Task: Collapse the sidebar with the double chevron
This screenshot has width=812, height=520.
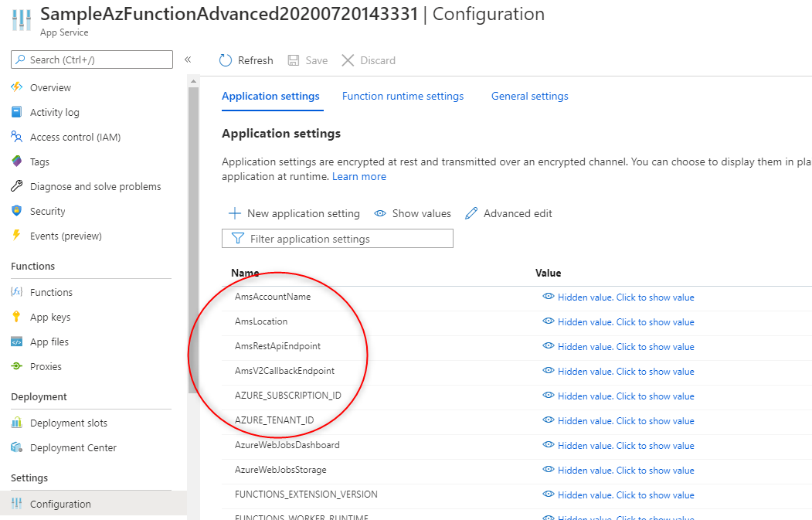Action: [188, 59]
